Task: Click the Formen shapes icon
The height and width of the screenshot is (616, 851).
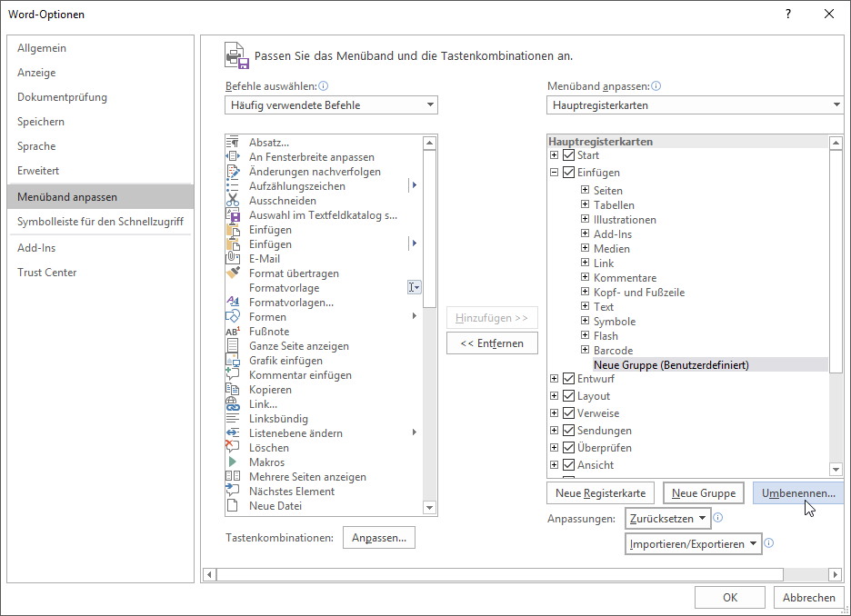Action: click(x=232, y=317)
